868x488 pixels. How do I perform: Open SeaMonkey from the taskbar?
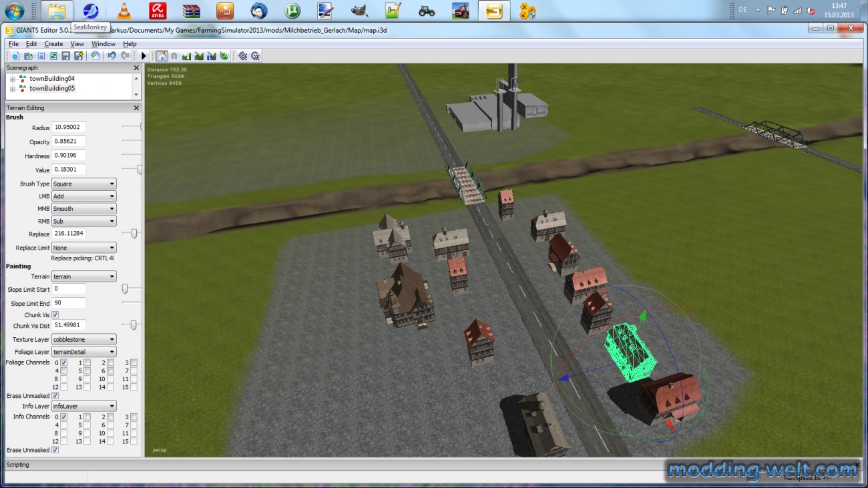pos(90,11)
